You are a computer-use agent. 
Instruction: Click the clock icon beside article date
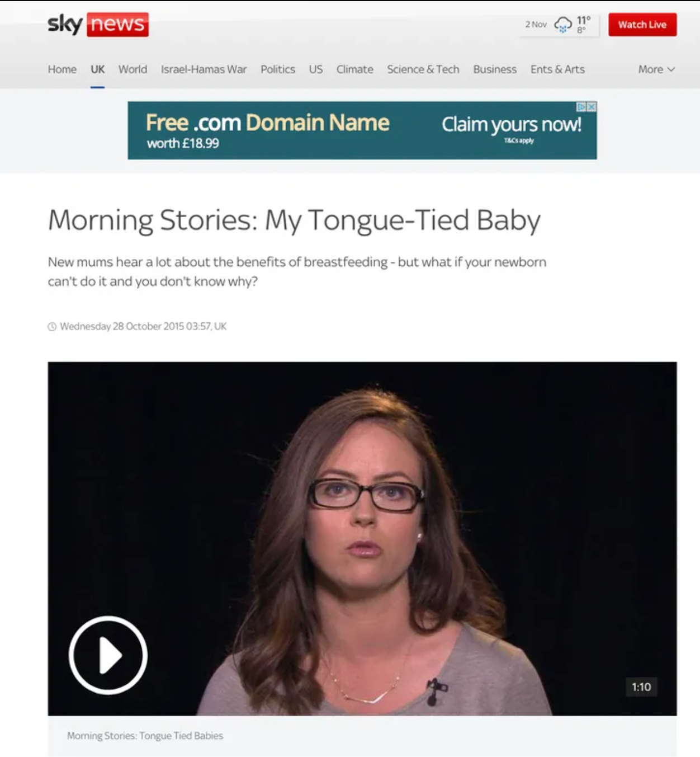(x=52, y=327)
